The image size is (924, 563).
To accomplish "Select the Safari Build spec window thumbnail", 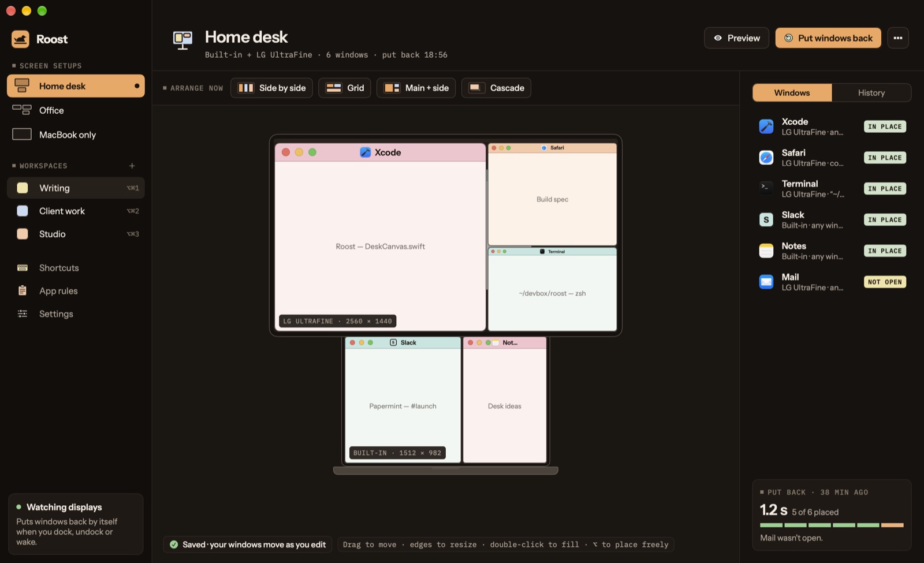I will pyautogui.click(x=553, y=195).
